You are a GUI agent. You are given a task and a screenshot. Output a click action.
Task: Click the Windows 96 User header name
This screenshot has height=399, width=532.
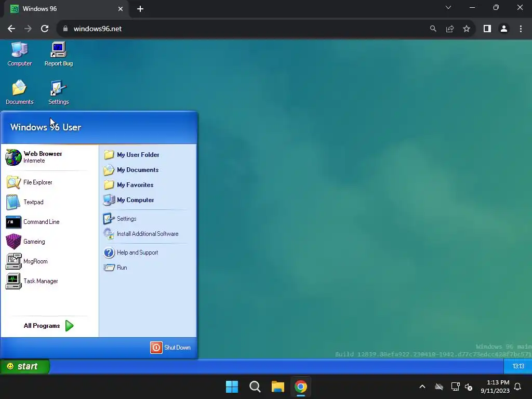tap(46, 127)
